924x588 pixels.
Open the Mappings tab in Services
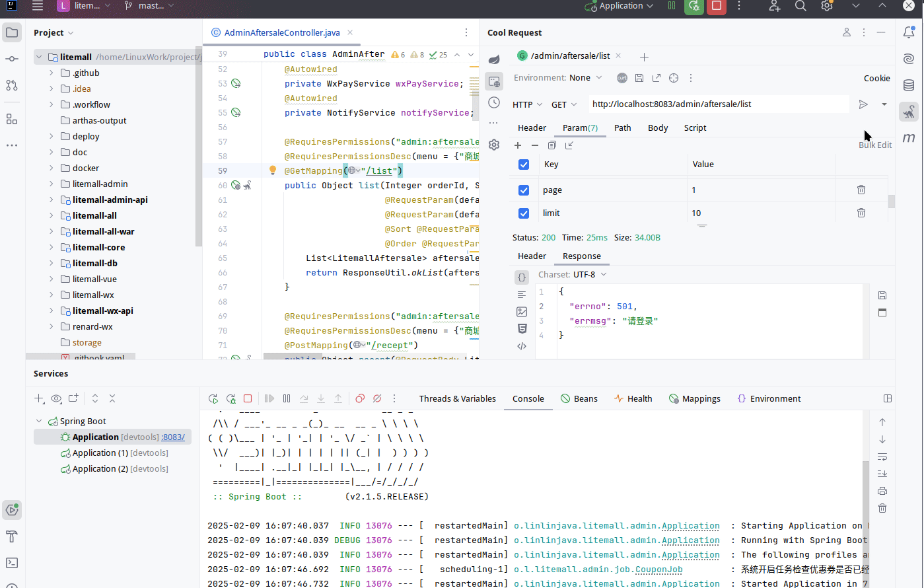click(x=694, y=398)
